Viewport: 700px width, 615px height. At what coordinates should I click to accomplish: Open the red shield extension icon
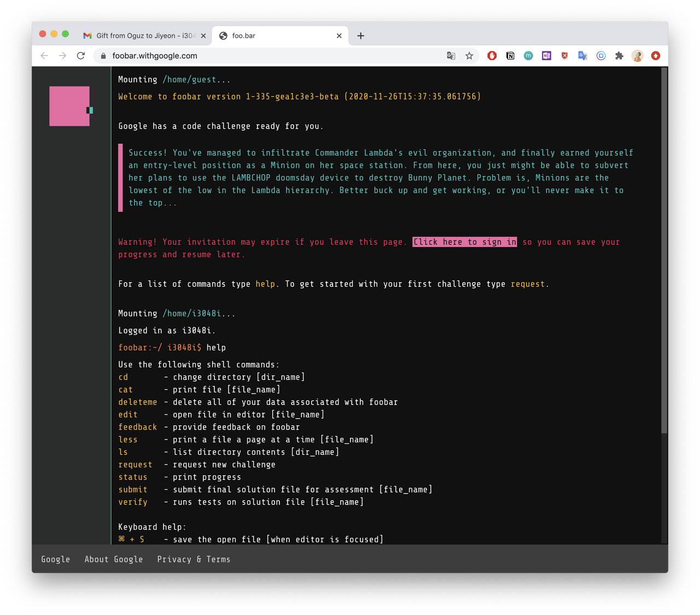565,56
